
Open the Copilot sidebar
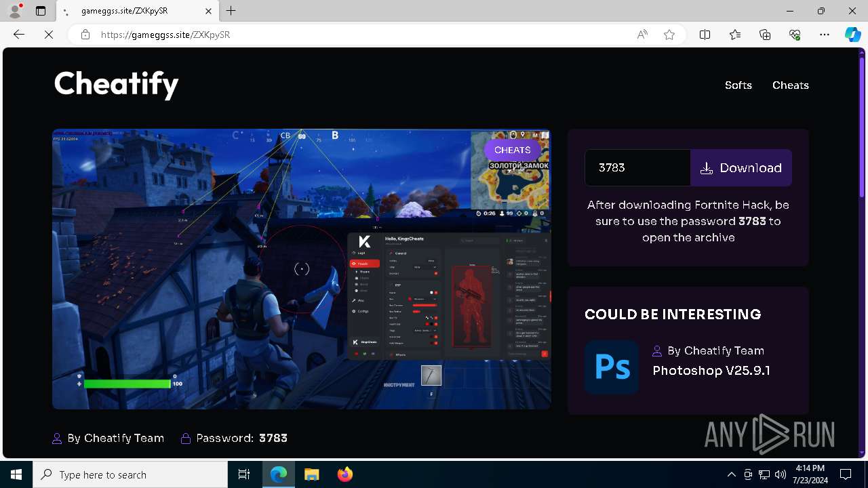[852, 35]
